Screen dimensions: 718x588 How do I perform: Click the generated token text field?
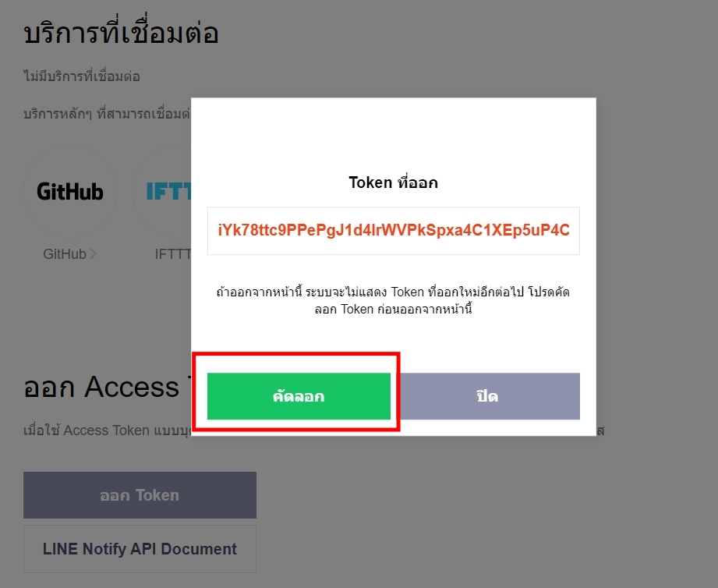click(x=394, y=231)
